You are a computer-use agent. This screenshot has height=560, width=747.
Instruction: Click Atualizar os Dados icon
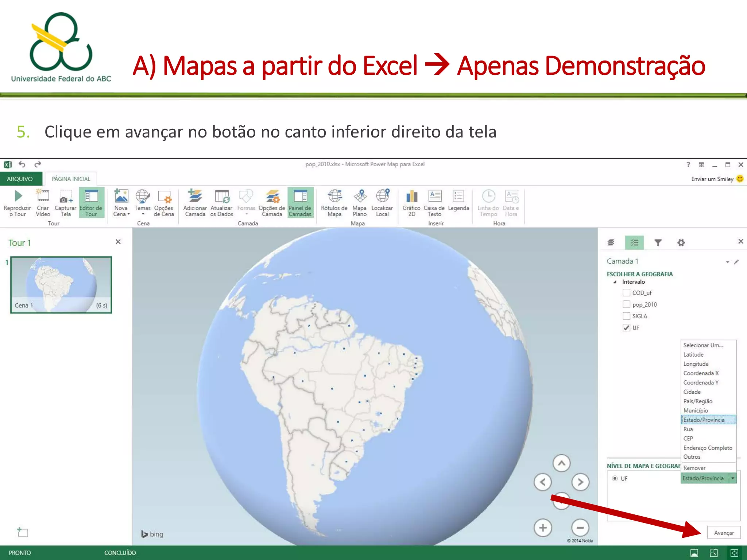221,196
